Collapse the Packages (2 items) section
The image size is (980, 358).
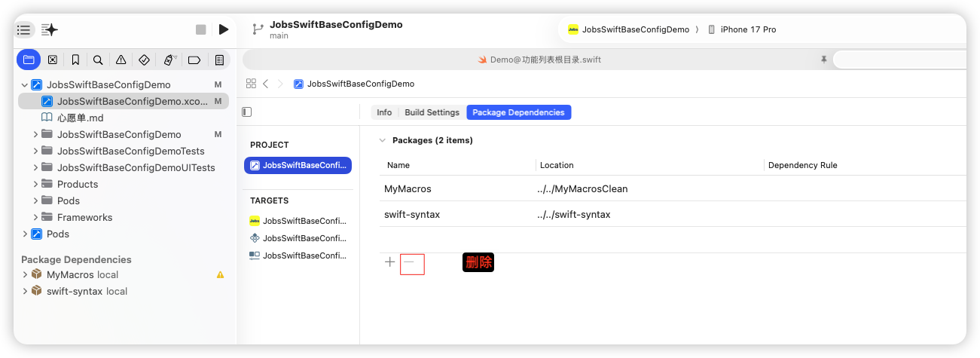pos(382,140)
